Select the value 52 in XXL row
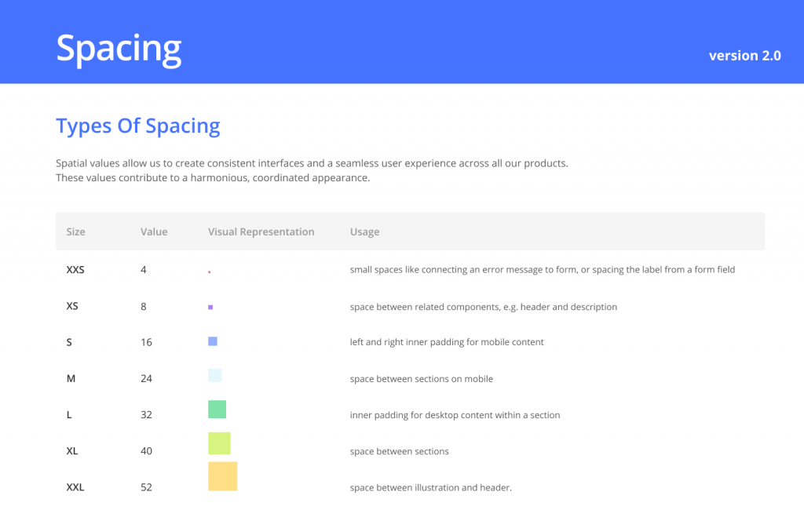Image resolution: width=804 pixels, height=532 pixels. 146,487
